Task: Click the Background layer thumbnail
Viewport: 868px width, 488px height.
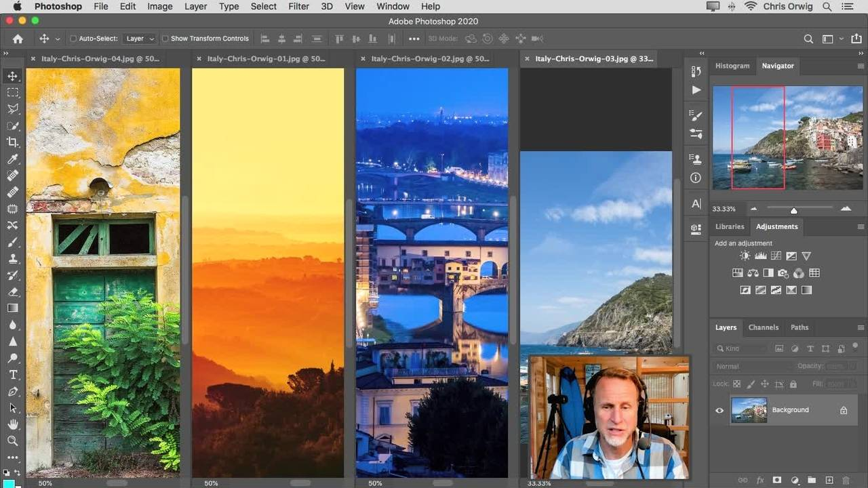Action: coord(749,410)
